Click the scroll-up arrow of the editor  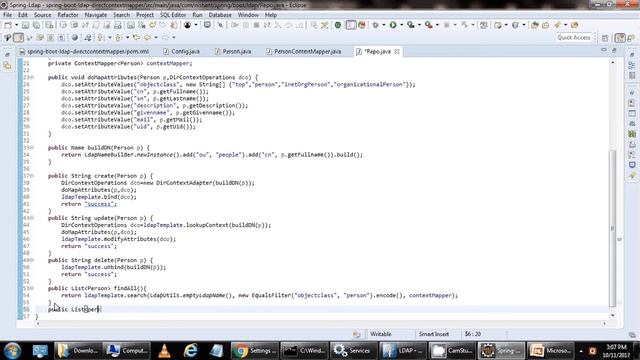pyautogui.click(x=612, y=62)
